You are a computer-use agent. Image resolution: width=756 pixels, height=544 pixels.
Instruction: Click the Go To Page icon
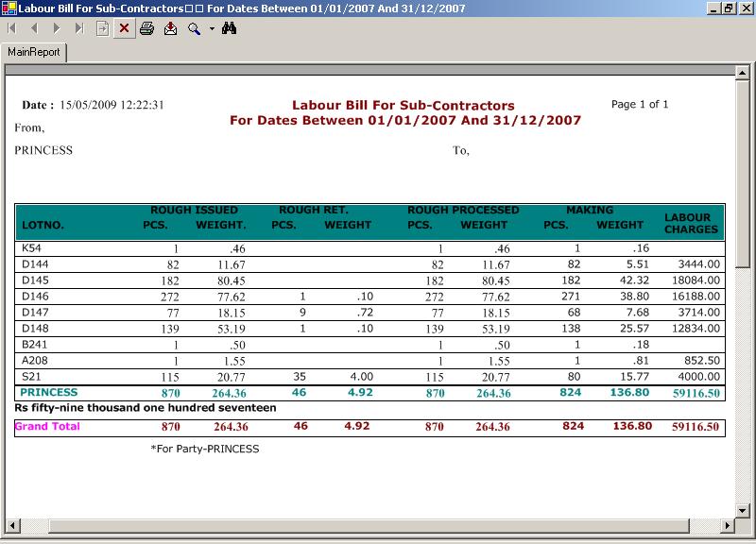pos(102,29)
